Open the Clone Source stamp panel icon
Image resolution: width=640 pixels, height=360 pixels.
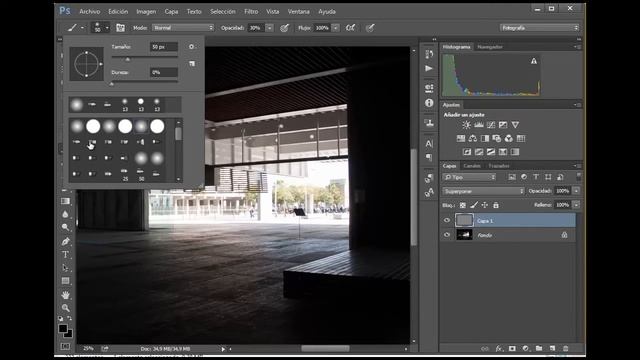(x=429, y=122)
